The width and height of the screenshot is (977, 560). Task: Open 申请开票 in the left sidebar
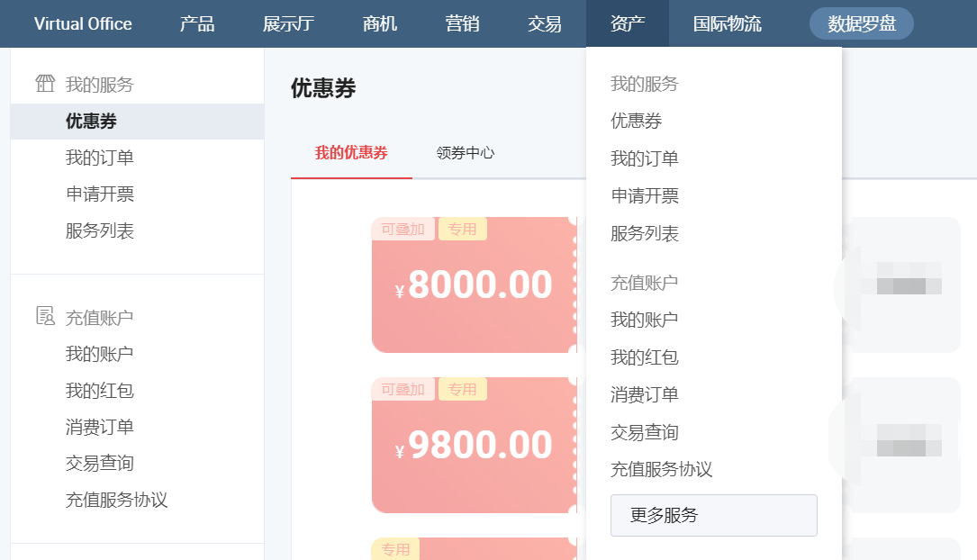(100, 194)
